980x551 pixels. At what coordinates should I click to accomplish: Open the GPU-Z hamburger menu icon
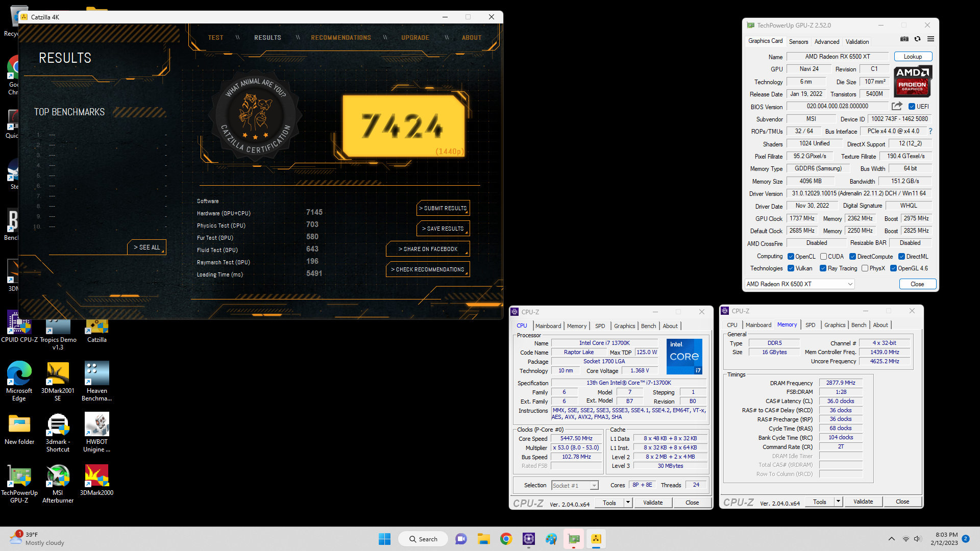pyautogui.click(x=930, y=39)
